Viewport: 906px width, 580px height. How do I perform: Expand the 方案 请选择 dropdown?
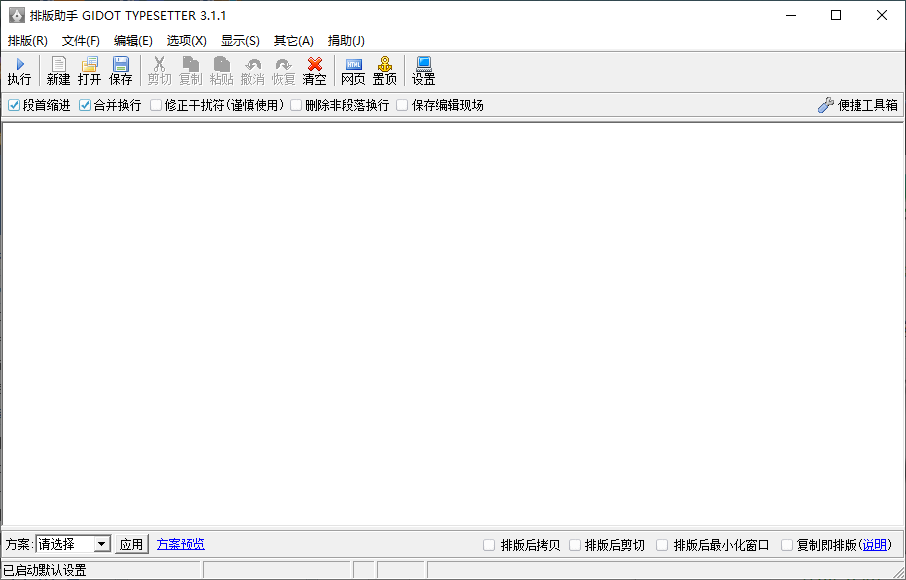coord(102,544)
